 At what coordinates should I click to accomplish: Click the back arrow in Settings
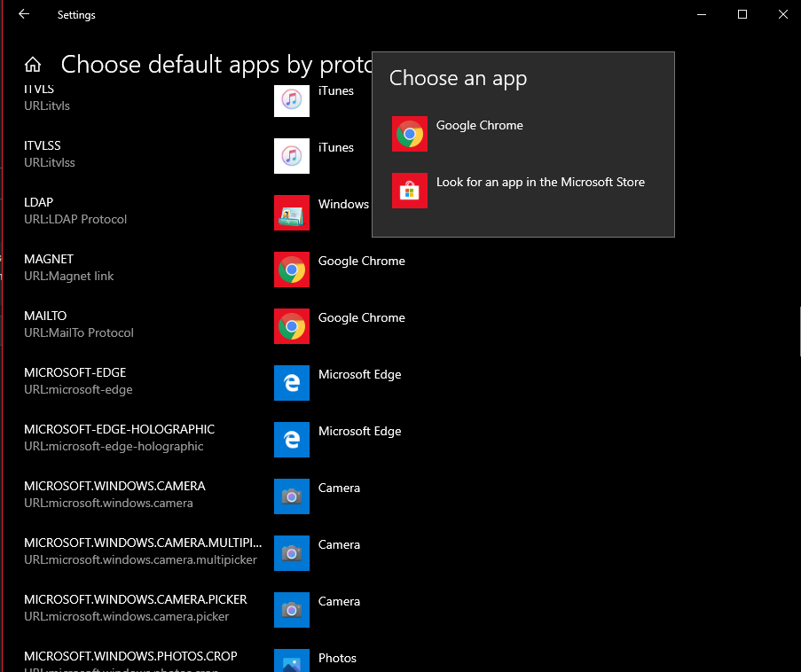pos(24,14)
